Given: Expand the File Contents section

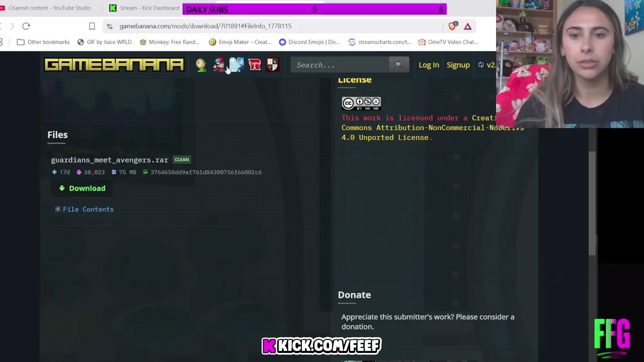Looking at the screenshot, I should coord(85,209).
